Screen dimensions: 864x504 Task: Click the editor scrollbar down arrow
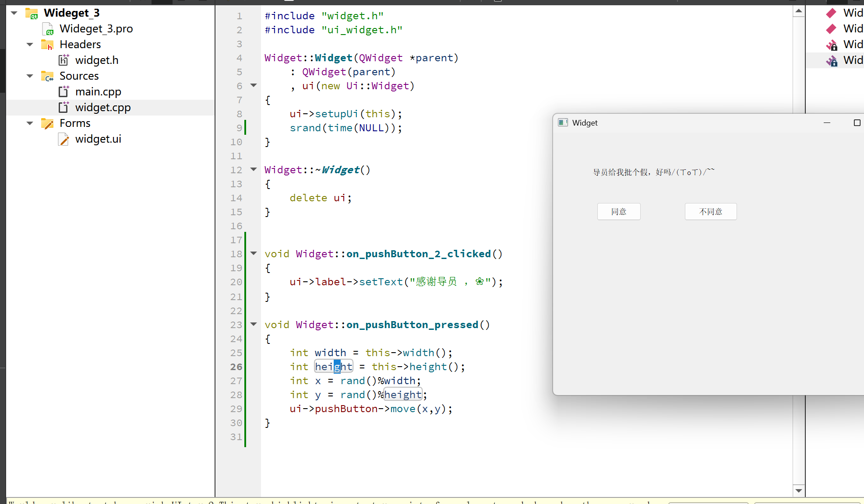799,490
